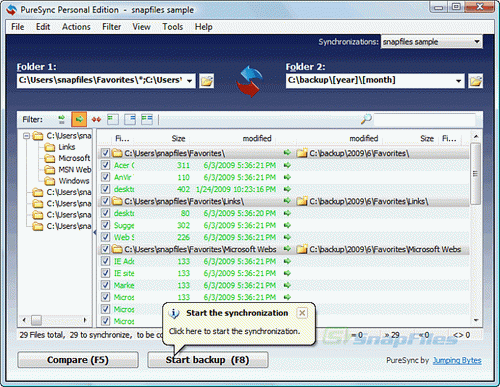Select MSN Web folder icon in tree
This screenshot has width=500, height=387.
(x=50, y=170)
